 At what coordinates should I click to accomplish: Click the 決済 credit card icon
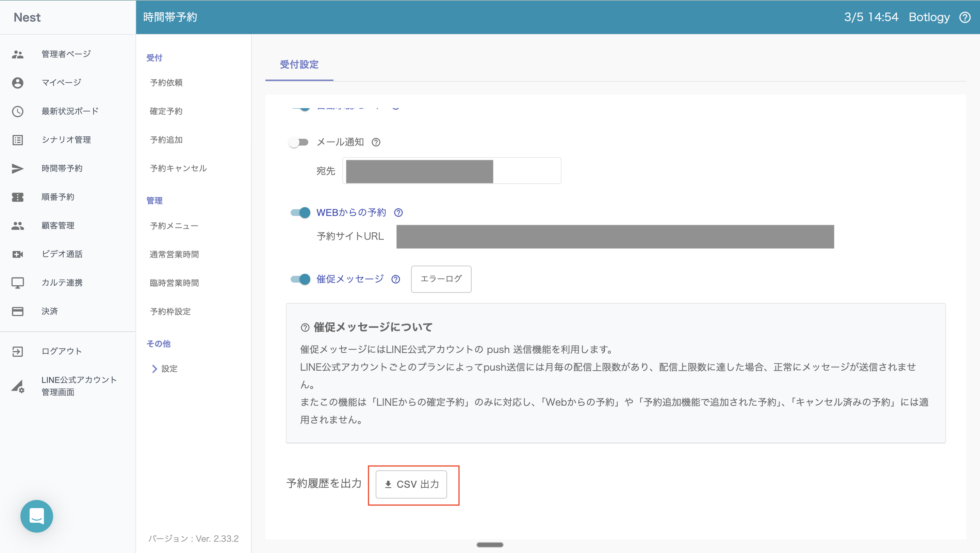pyautogui.click(x=17, y=311)
